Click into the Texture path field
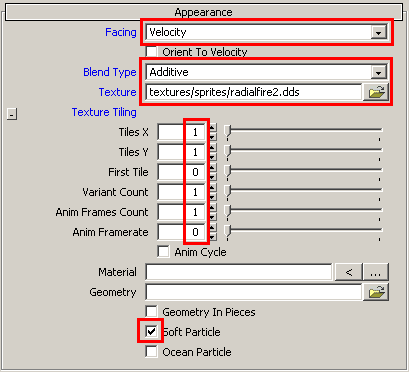409x372 pixels. point(254,92)
